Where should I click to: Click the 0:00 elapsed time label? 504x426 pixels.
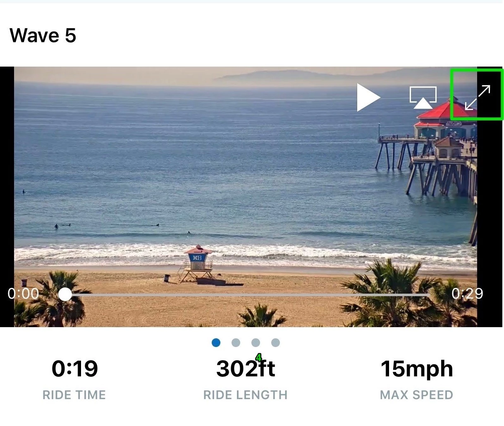pos(23,293)
